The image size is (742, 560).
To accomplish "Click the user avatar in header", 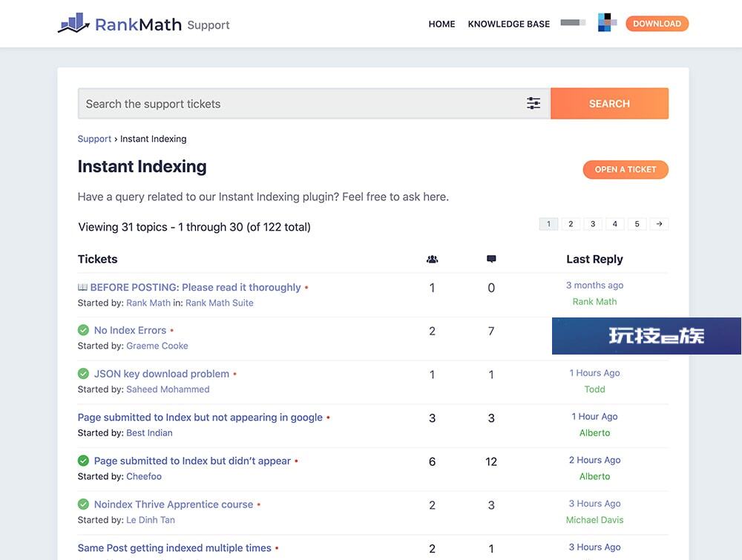I will click(x=607, y=23).
